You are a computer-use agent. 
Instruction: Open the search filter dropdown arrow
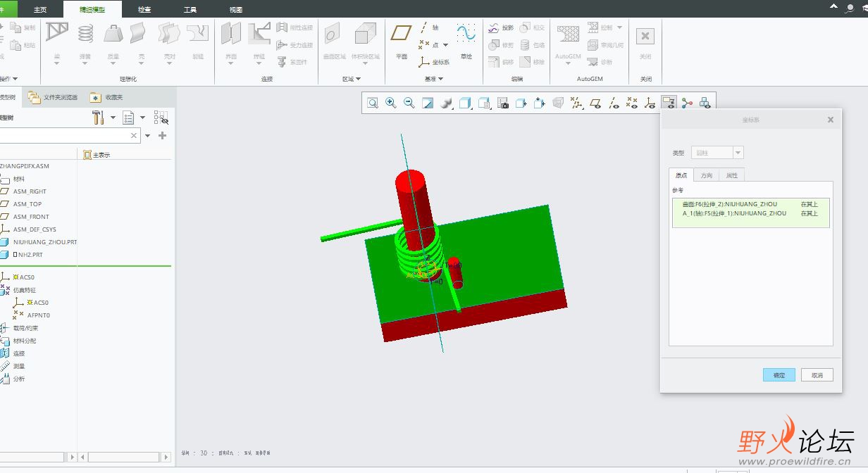[147, 135]
